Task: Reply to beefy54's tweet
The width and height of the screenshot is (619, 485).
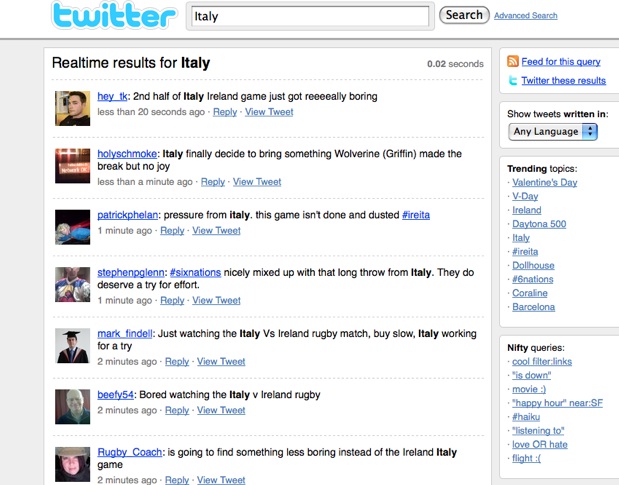Action: pyautogui.click(x=177, y=410)
